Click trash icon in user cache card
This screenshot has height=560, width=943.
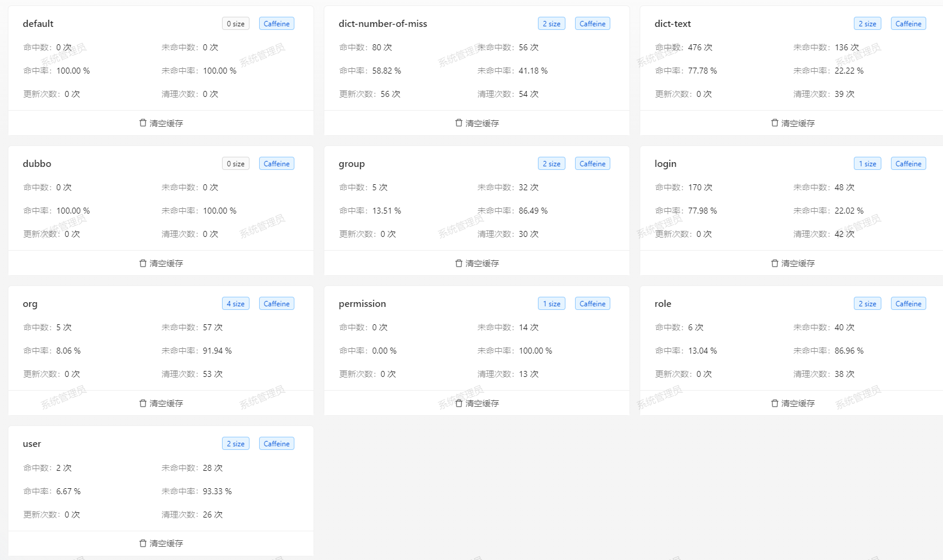pyautogui.click(x=143, y=543)
